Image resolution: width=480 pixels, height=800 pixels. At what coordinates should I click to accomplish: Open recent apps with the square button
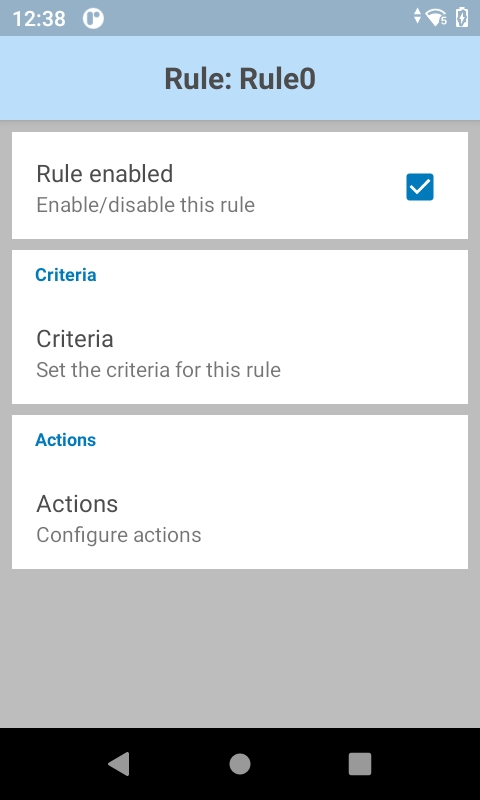[x=360, y=764]
